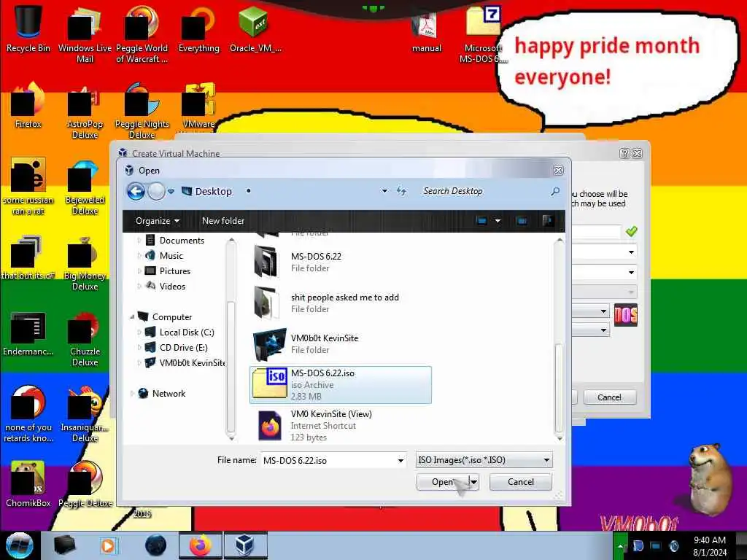Open the AstroPop Deluxe desktop icon
Image resolution: width=747 pixels, height=560 pixels.
pos(85,111)
